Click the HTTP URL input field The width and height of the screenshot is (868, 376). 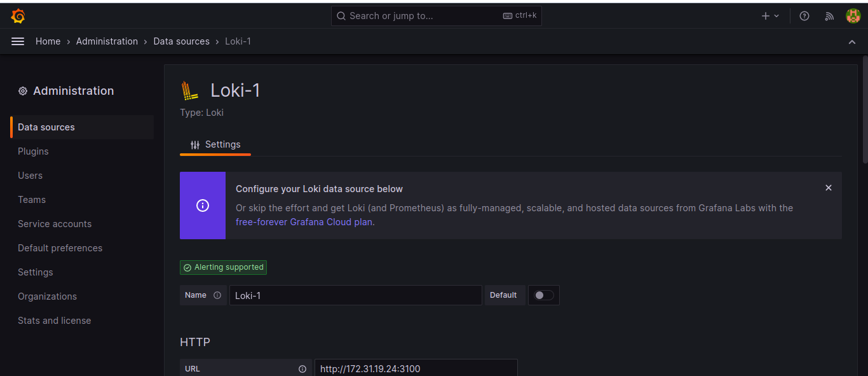[x=416, y=369]
